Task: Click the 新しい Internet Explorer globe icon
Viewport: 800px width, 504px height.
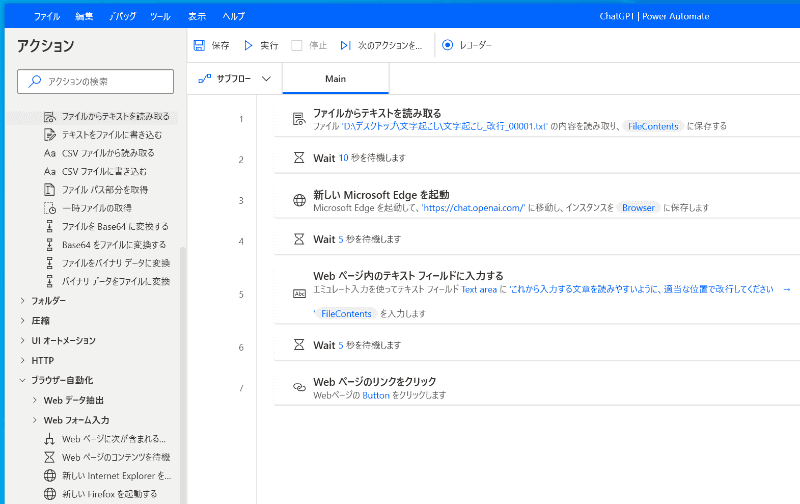Action: 49,476
